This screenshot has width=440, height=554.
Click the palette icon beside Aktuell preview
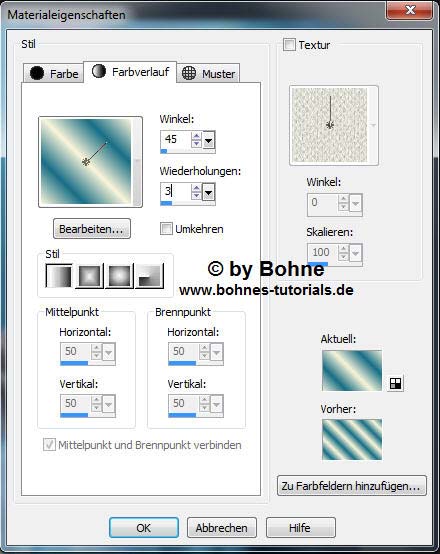click(395, 383)
